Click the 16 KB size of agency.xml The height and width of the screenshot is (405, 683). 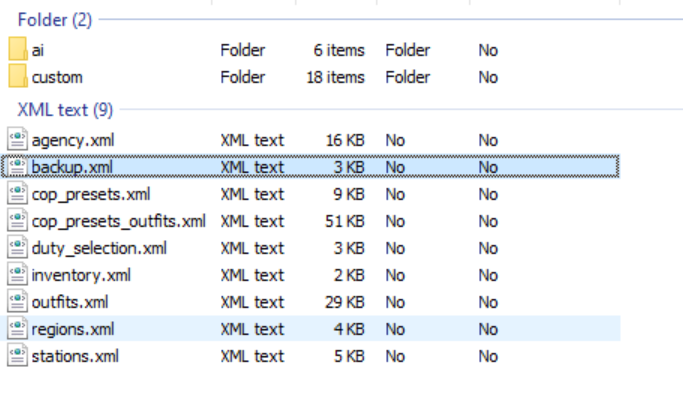344,140
